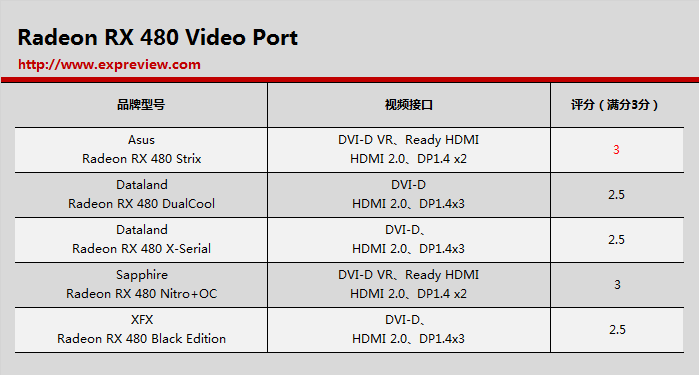The image size is (699, 375).
Task: Select the Asus Radeon RX 480 Strix cell
Action: click(x=141, y=150)
